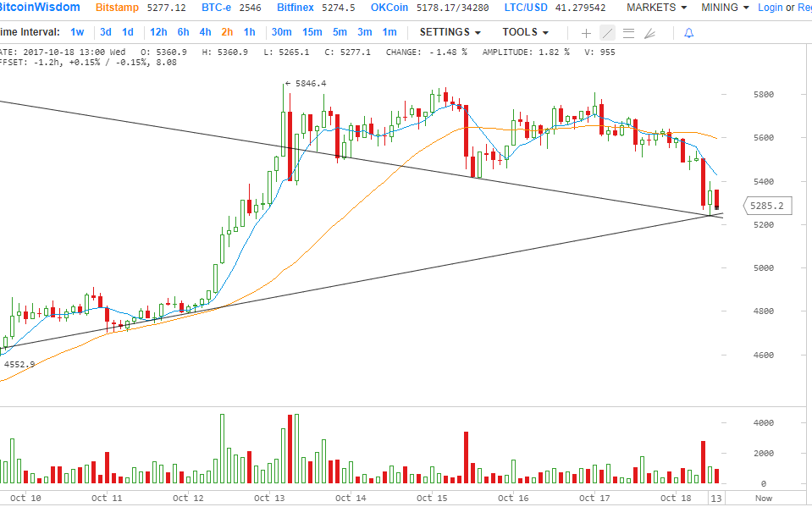The image size is (812, 507).
Task: Select the crosshair cursor tool
Action: coord(586,33)
